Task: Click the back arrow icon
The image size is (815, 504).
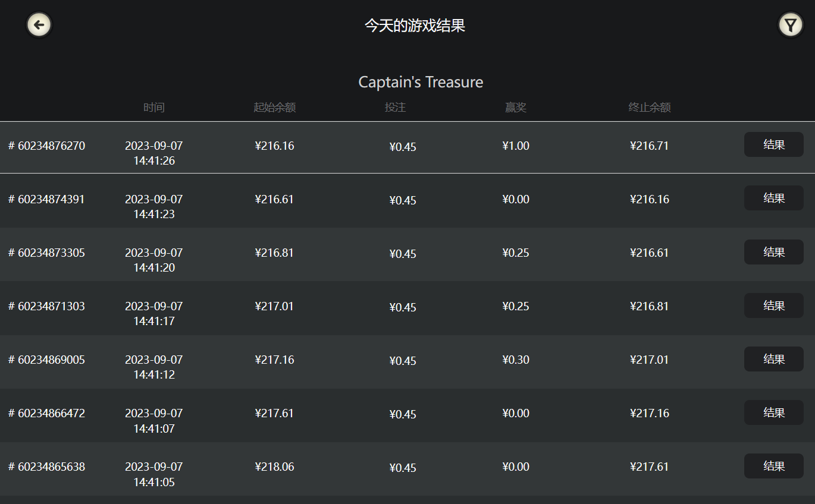Action: coord(39,25)
